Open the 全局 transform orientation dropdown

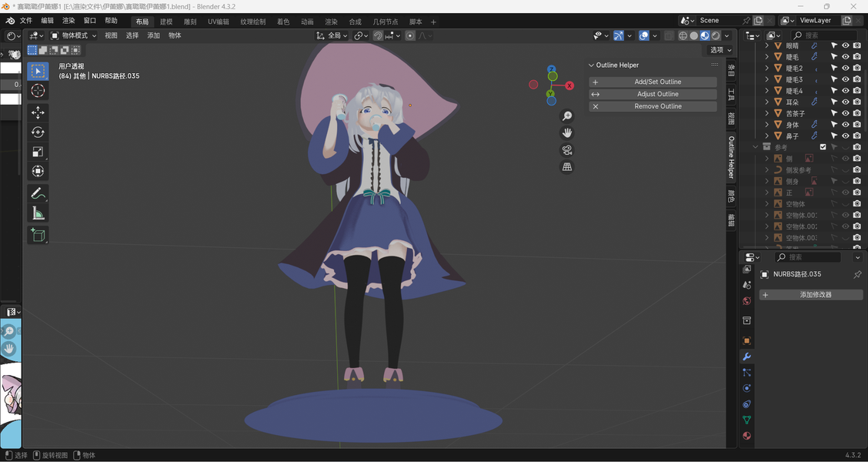(332, 35)
